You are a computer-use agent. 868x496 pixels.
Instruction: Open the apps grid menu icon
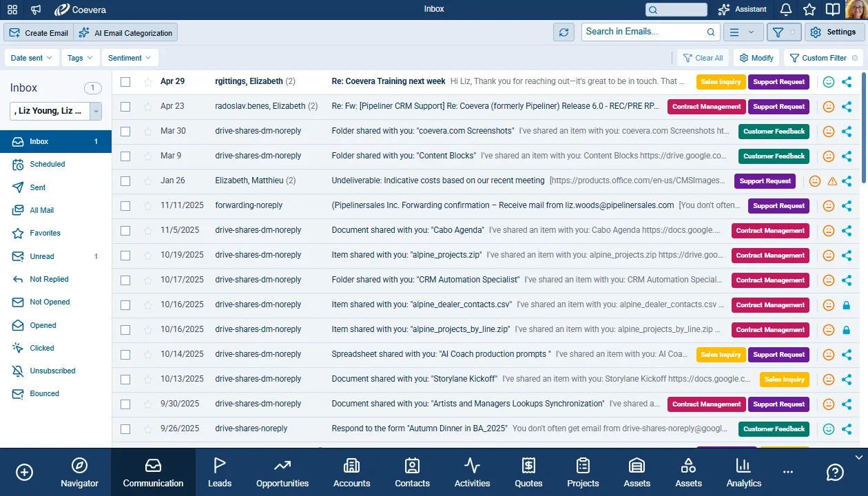point(12,10)
